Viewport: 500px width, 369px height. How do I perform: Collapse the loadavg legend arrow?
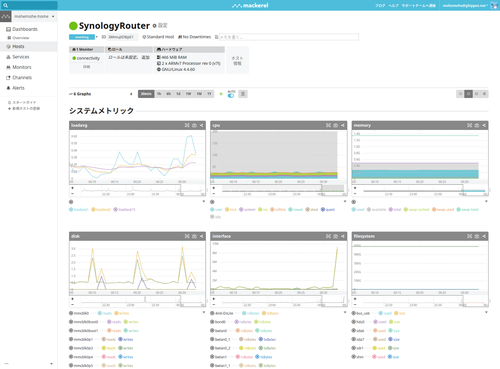(204, 202)
